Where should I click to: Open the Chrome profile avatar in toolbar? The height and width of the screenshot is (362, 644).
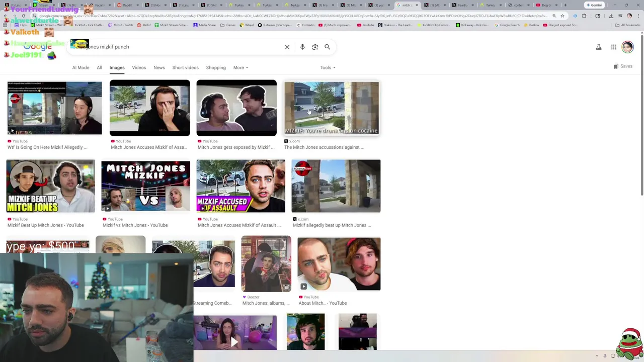629,16
